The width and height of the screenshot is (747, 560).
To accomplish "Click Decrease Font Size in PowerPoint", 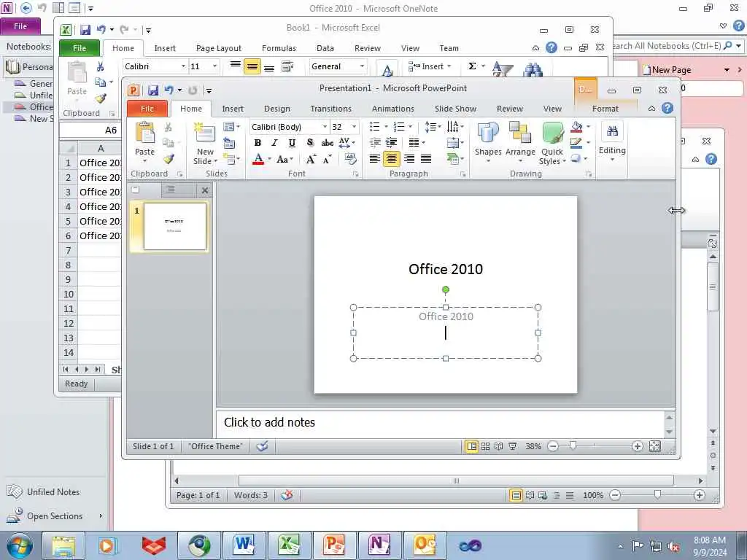I will [x=328, y=159].
